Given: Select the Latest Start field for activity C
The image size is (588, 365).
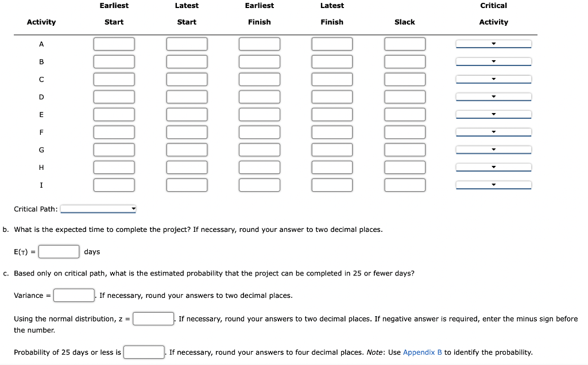Looking at the screenshot, I should [187, 79].
